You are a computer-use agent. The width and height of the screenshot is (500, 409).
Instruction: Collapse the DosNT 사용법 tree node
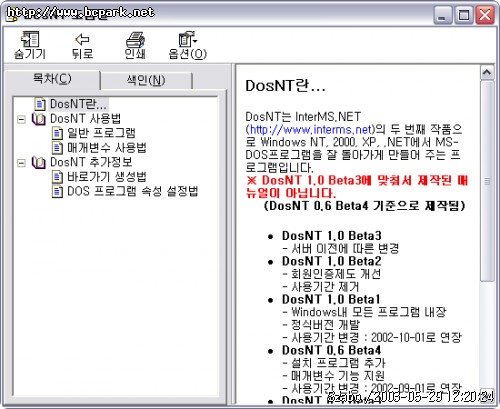(22, 119)
